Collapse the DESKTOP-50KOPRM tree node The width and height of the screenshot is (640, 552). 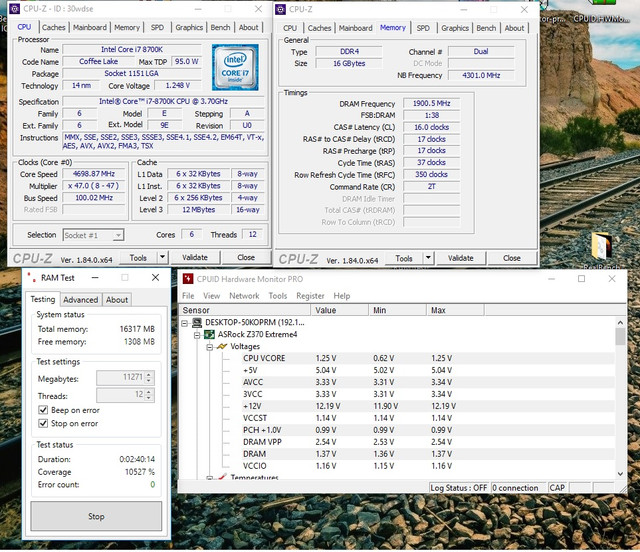[x=184, y=323]
